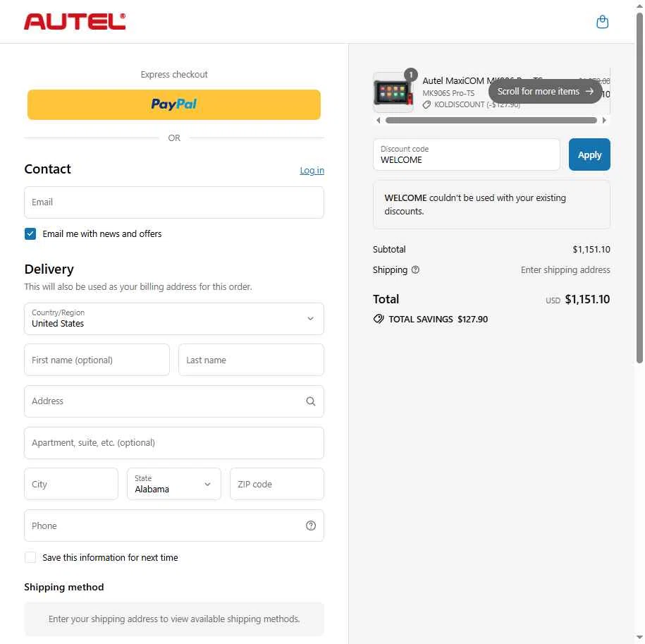The width and height of the screenshot is (645, 644).
Task: Click Scroll for more items button
Action: (545, 92)
